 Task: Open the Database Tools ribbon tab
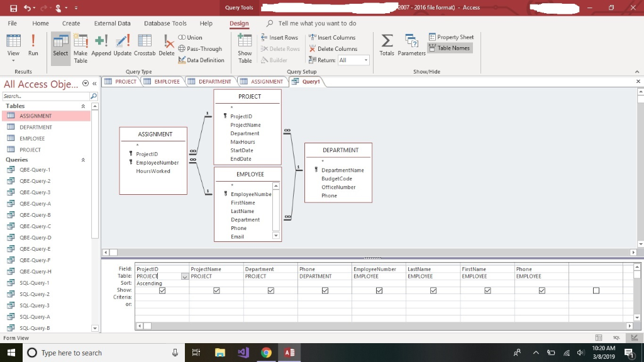pos(165,23)
